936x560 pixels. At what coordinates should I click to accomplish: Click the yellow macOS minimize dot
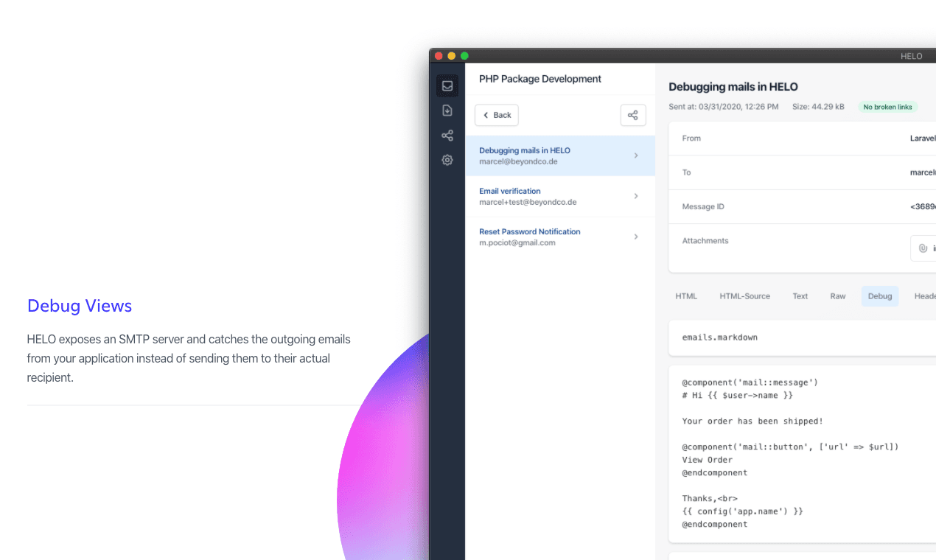coord(451,56)
